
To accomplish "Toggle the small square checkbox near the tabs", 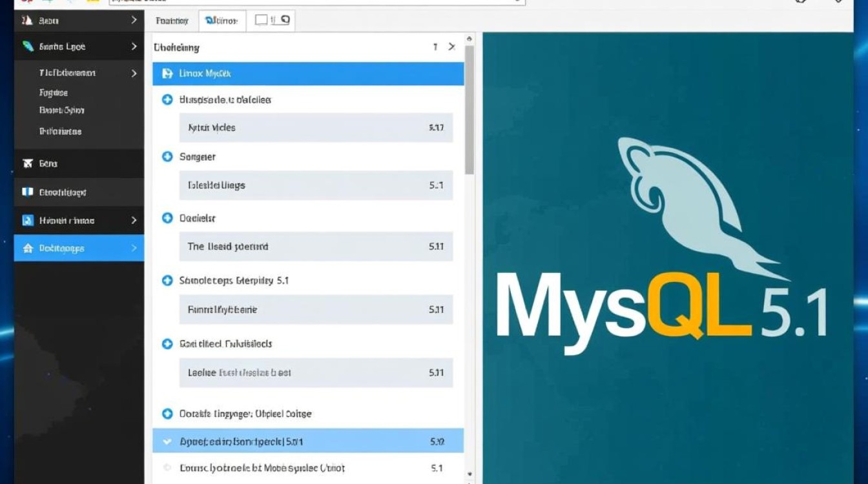I will [x=260, y=20].
